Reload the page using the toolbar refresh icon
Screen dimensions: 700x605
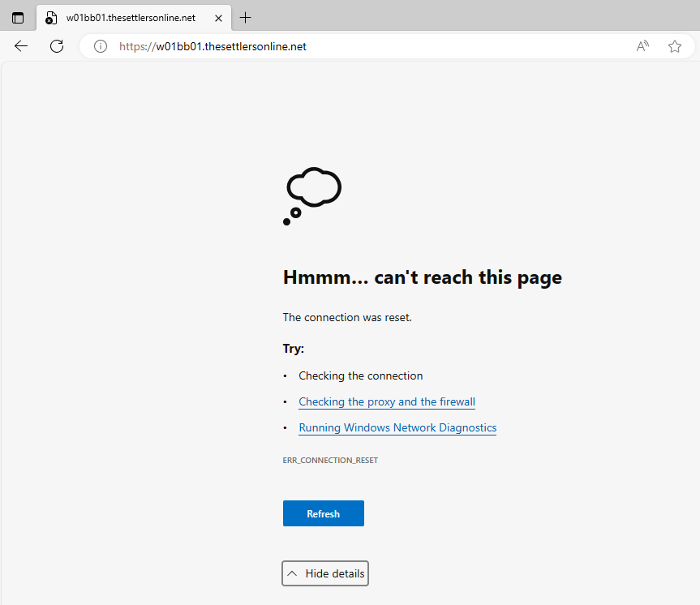click(57, 46)
